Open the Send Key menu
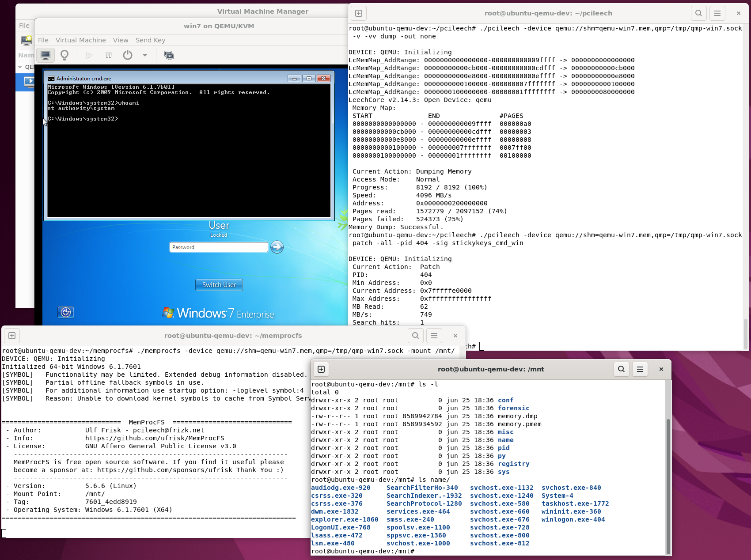 150,40
